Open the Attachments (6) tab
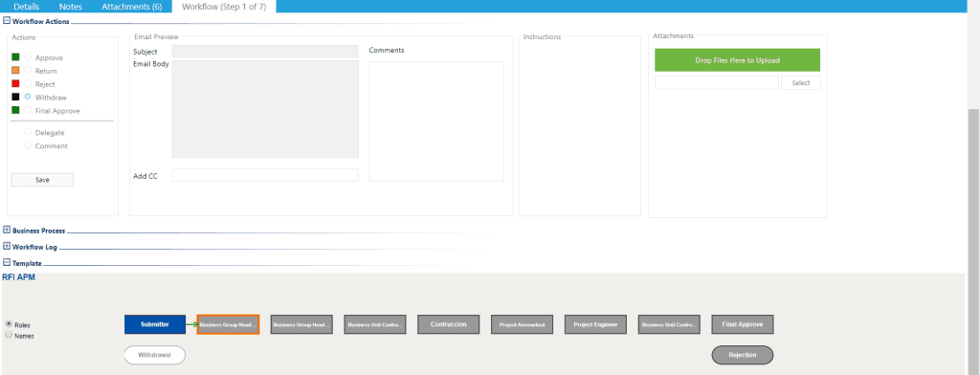This screenshot has width=980, height=375. click(132, 7)
